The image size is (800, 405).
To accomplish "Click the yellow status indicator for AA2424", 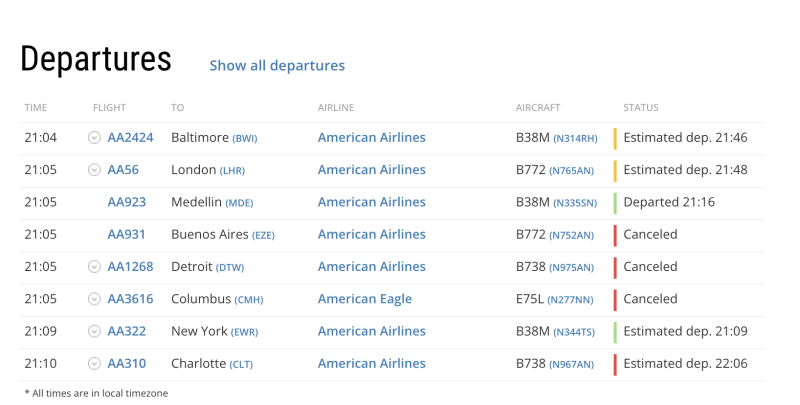I will pyautogui.click(x=615, y=138).
